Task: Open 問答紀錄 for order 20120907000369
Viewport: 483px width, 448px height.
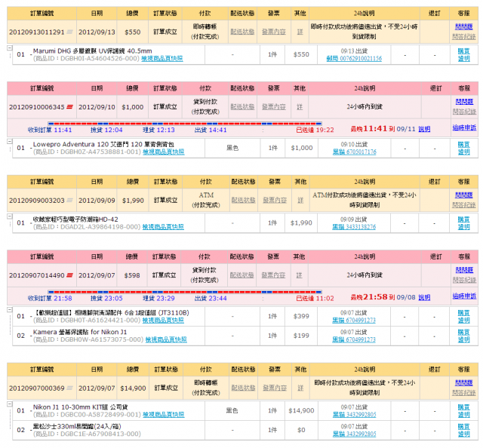Action: coord(464,393)
